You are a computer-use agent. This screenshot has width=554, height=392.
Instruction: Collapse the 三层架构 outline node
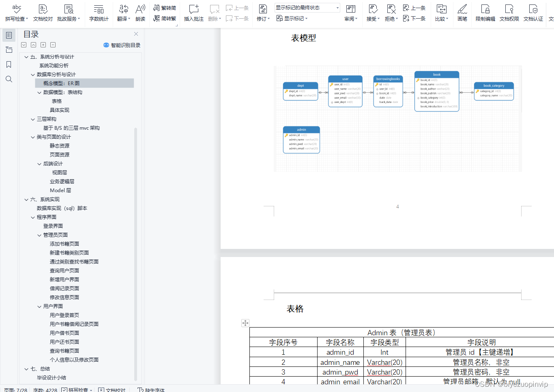(x=33, y=120)
